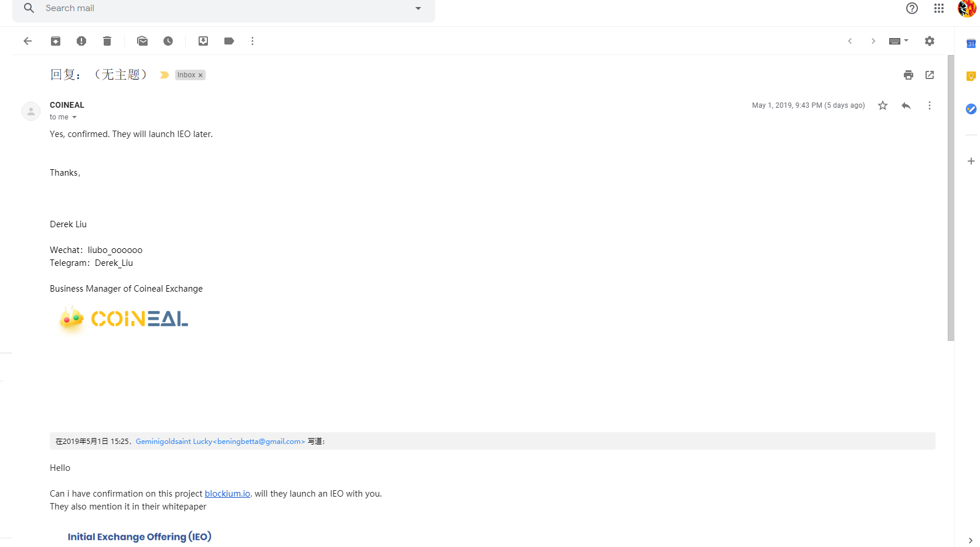Click the 'Yes, confirmed' sentence
980x547 pixels.
pyautogui.click(x=131, y=134)
